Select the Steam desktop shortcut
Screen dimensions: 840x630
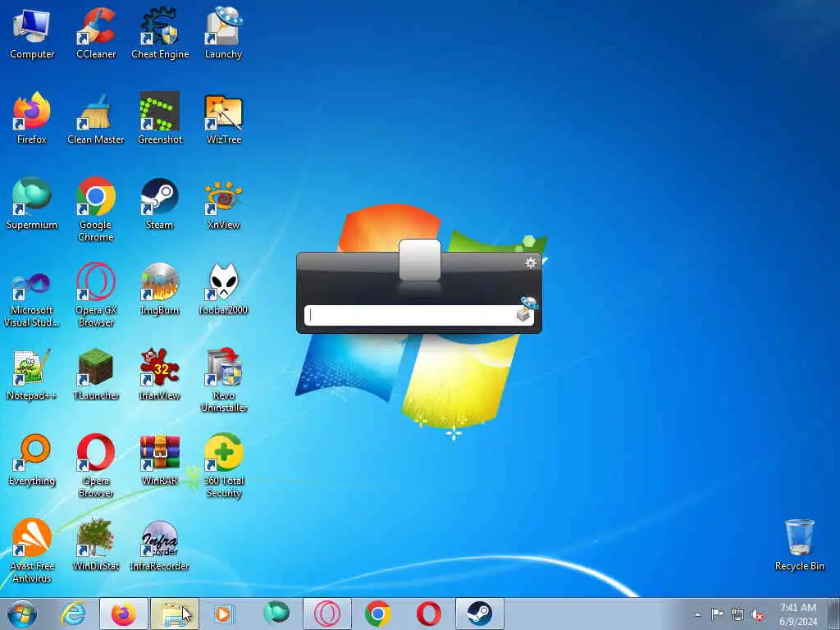[160, 203]
